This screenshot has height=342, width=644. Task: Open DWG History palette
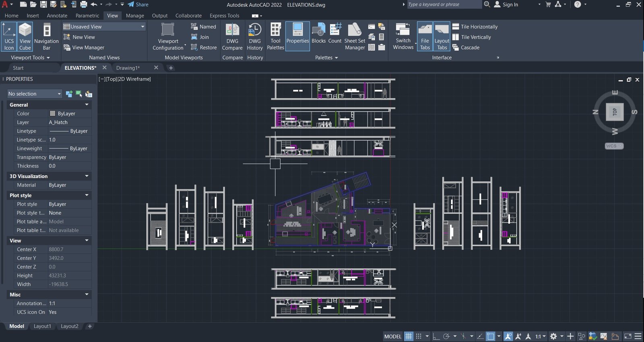(255, 37)
